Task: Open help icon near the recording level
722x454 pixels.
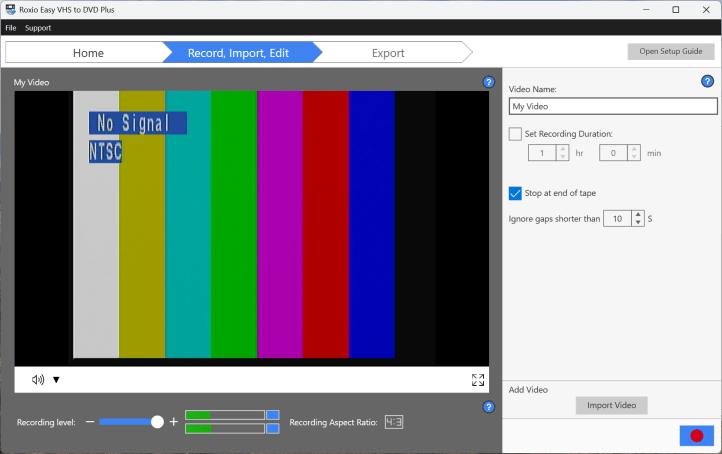Action: point(488,407)
